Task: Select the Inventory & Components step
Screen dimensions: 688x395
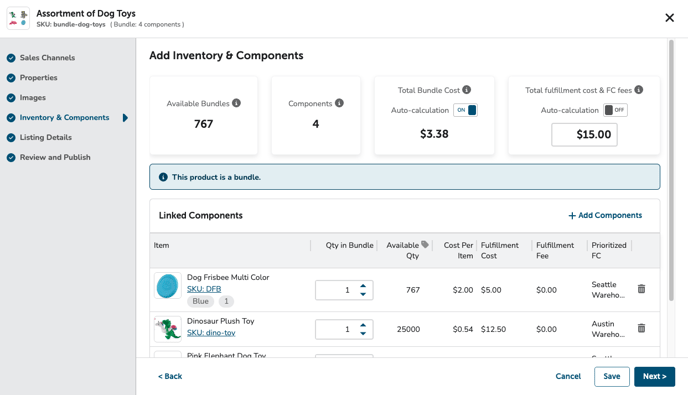Action: point(64,118)
